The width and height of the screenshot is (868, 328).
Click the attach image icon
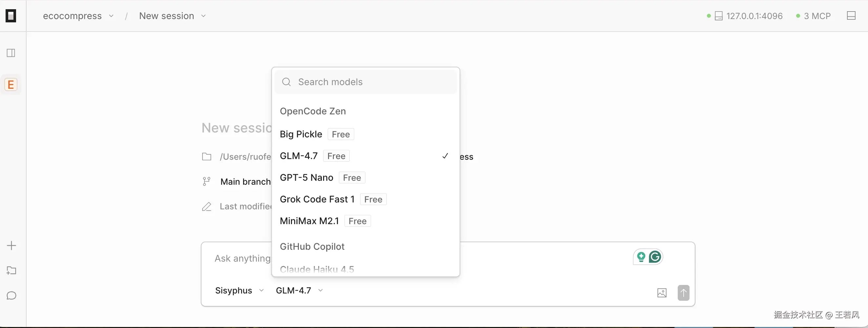[661, 293]
